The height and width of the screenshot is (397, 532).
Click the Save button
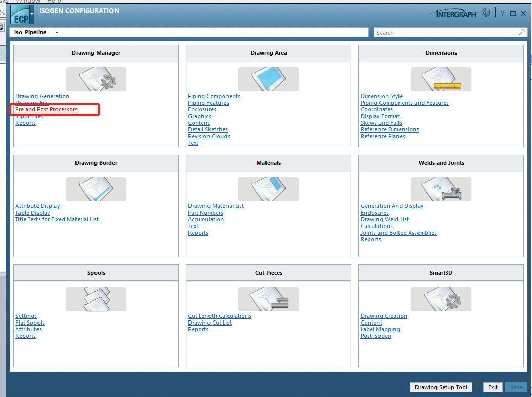[516, 387]
